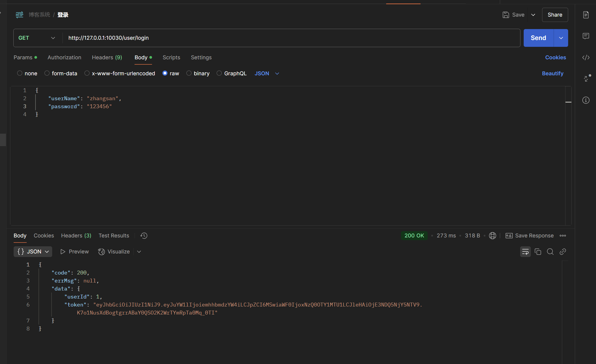The height and width of the screenshot is (364, 596).
Task: Click the network globe icon near the response size
Action: tap(492, 236)
